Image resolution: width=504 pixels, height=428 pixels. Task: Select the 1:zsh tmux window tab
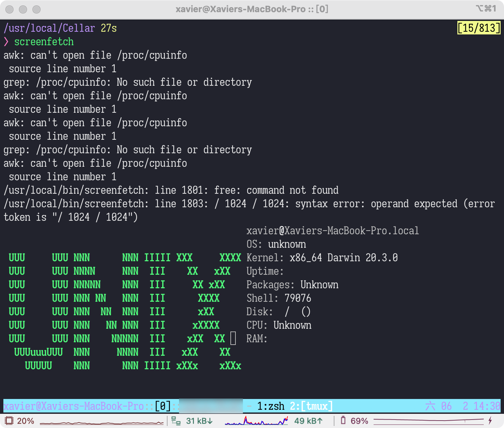pos(271,406)
